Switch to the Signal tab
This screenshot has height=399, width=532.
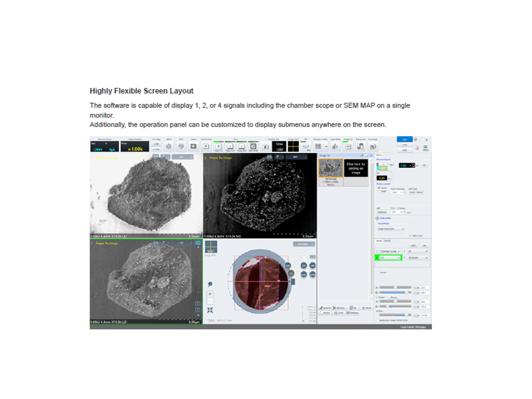click(x=379, y=241)
